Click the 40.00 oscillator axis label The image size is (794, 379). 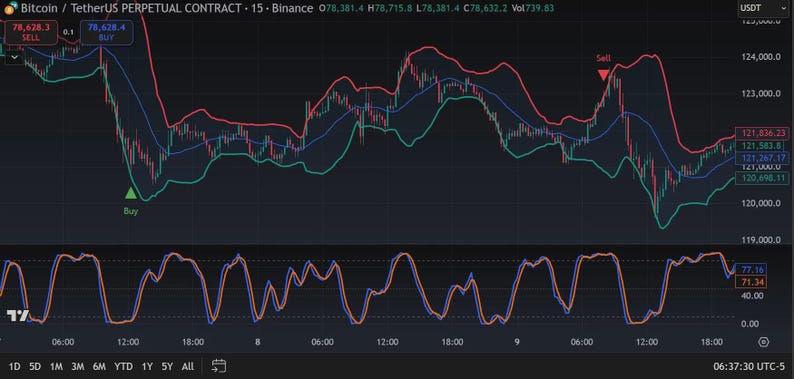pyautogui.click(x=752, y=295)
